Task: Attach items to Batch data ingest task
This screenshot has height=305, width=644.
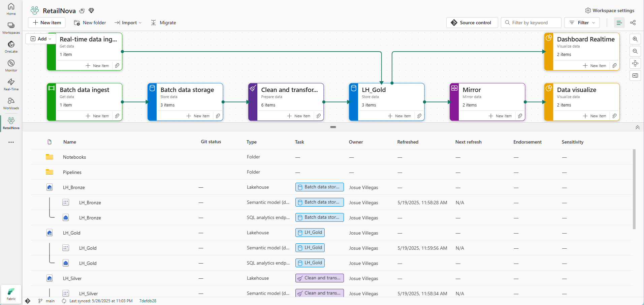Action: pyautogui.click(x=117, y=116)
